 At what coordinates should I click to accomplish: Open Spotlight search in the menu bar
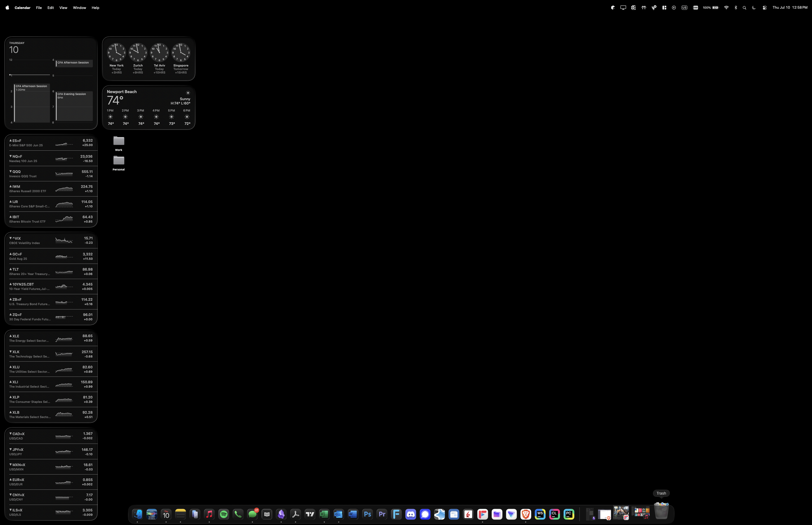744,8
